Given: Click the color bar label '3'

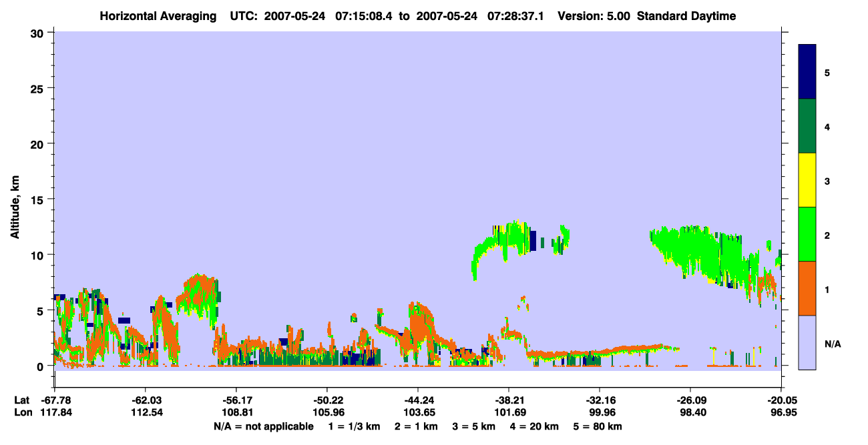Looking at the screenshot, I should (x=827, y=181).
